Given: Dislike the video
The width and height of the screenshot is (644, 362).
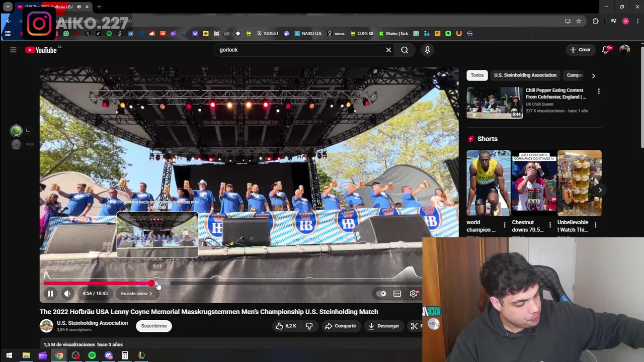Looking at the screenshot, I should (x=309, y=326).
